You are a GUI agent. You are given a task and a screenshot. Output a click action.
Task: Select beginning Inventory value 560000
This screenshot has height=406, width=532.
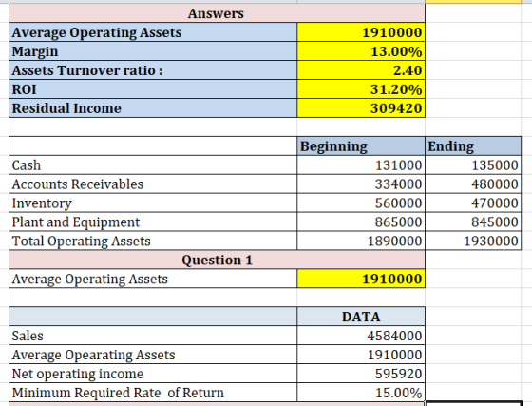click(361, 203)
